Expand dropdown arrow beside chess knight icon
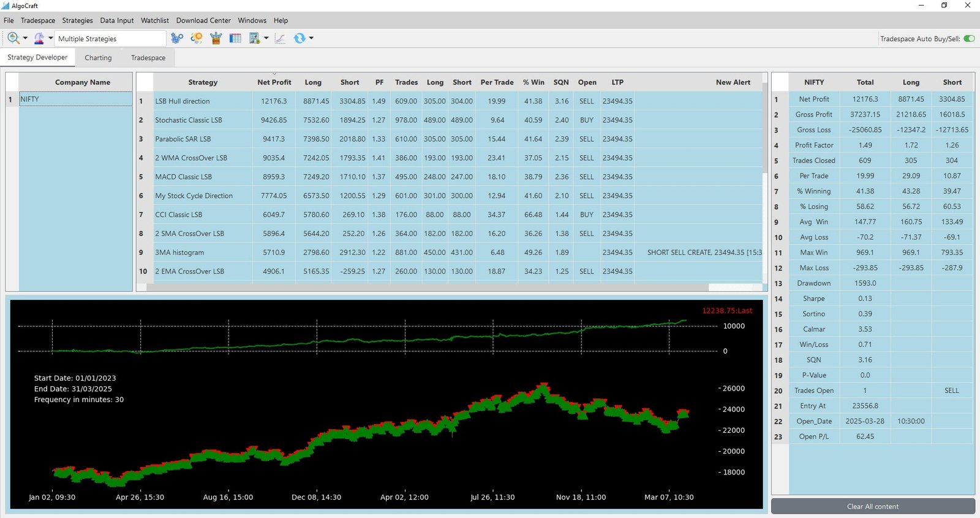This screenshot has width=980, height=518. [x=51, y=38]
